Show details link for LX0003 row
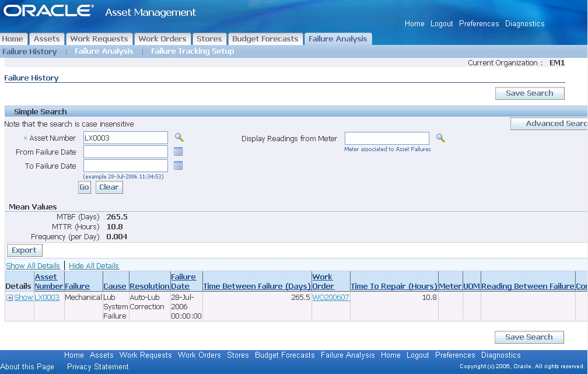588x374 pixels. pos(23,297)
